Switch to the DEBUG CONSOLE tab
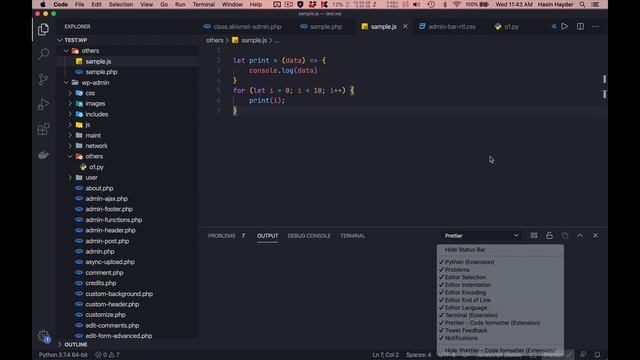This screenshot has height=360, width=640. [309, 236]
